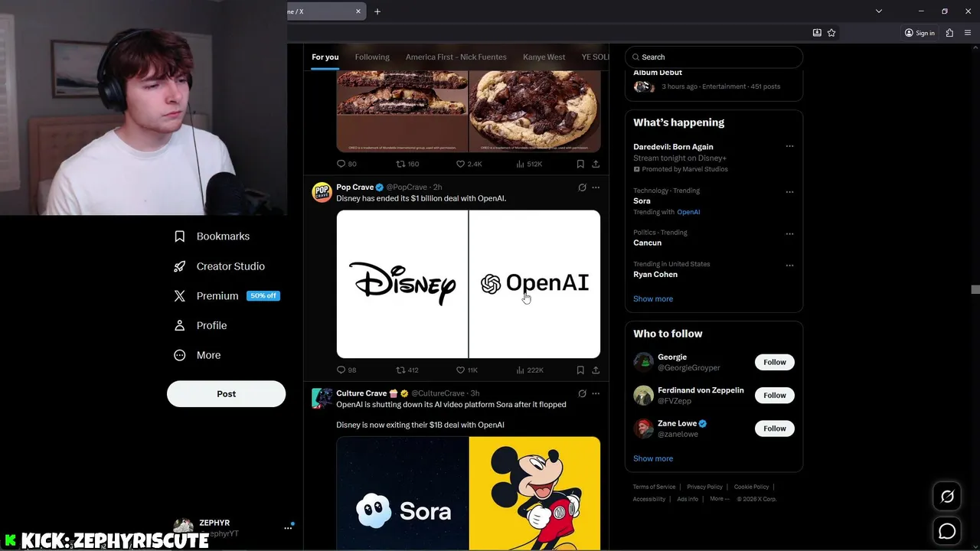
Task: Open browser extensions puzzle icon
Action: (x=949, y=33)
